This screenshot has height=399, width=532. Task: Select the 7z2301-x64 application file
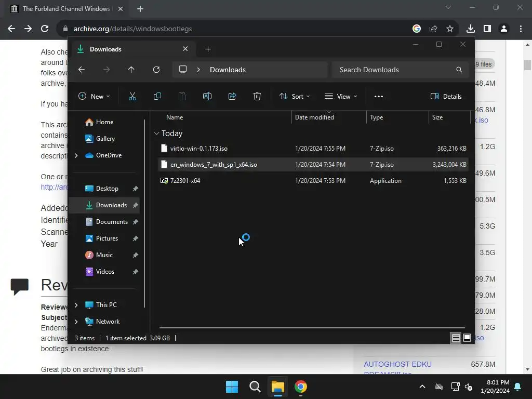coord(313,181)
